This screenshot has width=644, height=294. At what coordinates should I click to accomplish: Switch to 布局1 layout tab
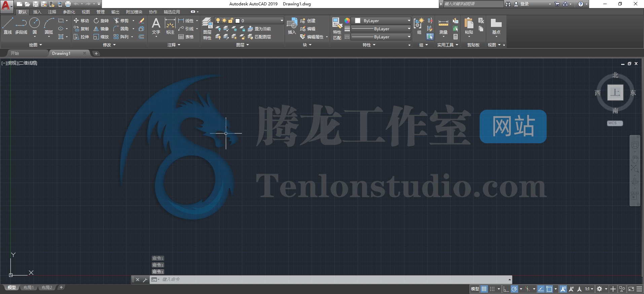pos(29,288)
